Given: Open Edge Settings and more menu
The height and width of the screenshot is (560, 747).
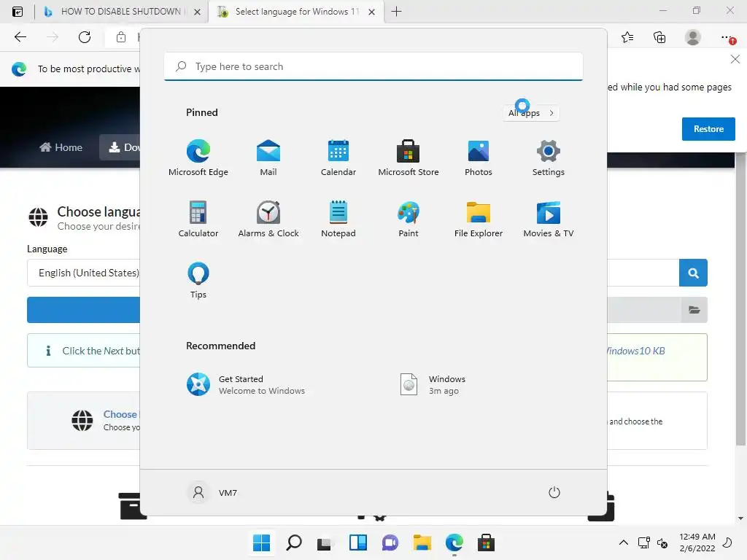Looking at the screenshot, I should point(727,37).
